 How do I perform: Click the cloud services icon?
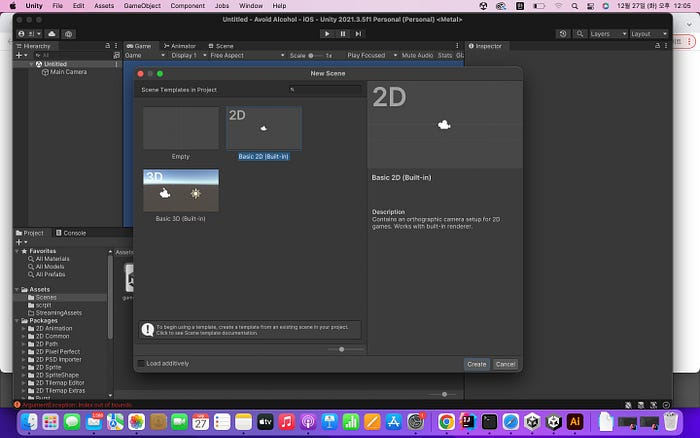[x=52, y=34]
